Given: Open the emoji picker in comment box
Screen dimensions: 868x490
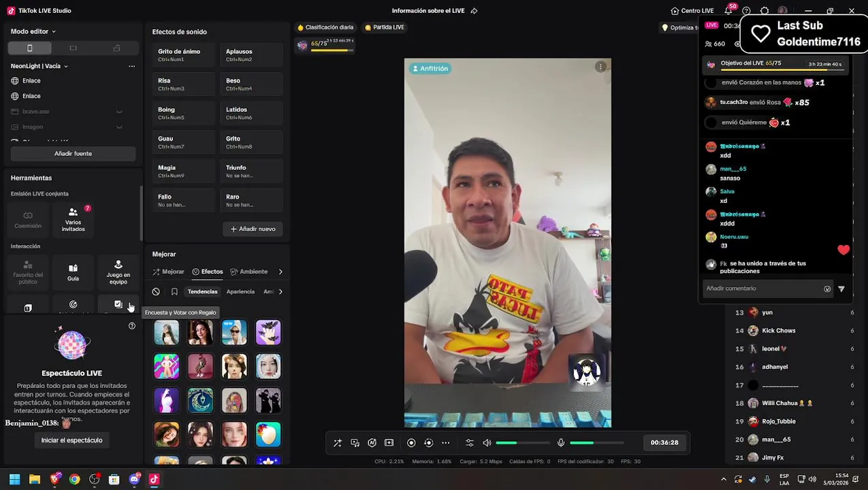Looking at the screenshot, I should pyautogui.click(x=827, y=289).
